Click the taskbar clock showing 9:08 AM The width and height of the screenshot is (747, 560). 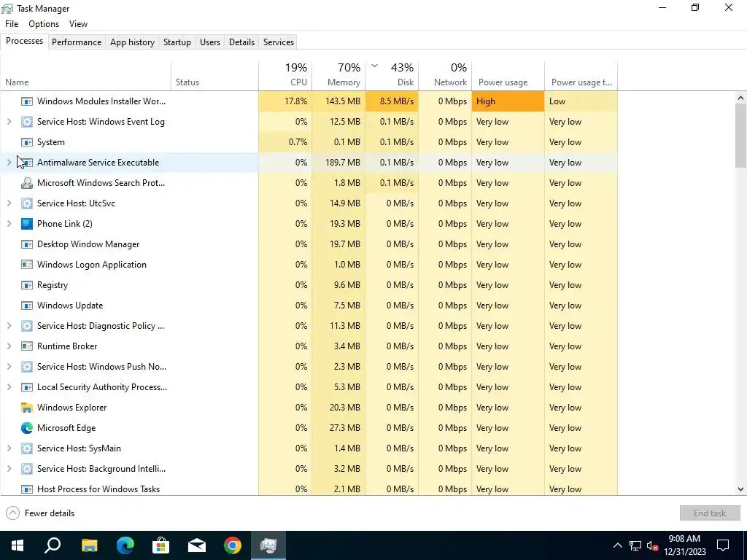pos(685,545)
